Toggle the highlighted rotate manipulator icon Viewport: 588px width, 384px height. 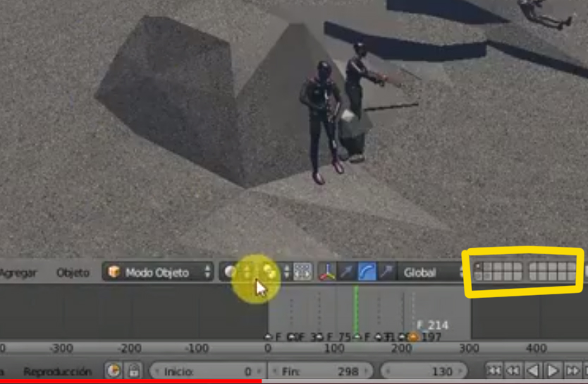click(x=367, y=272)
